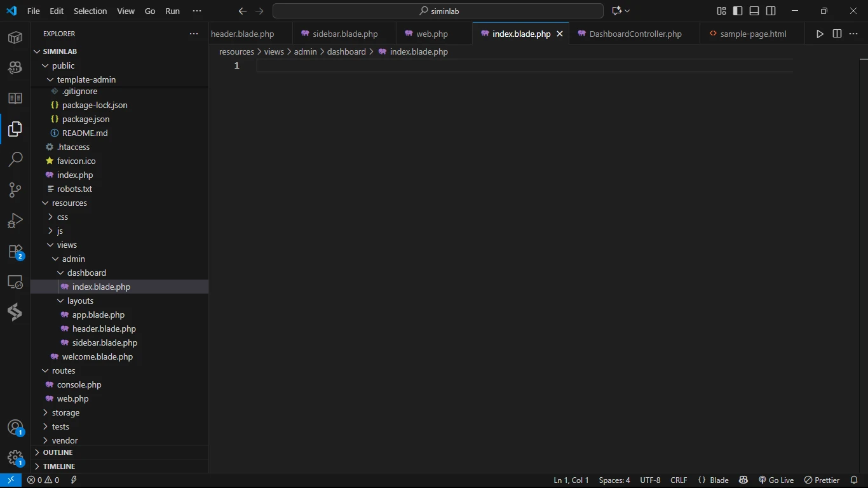Open the Manage gear icon
868x488 pixels.
click(x=15, y=457)
